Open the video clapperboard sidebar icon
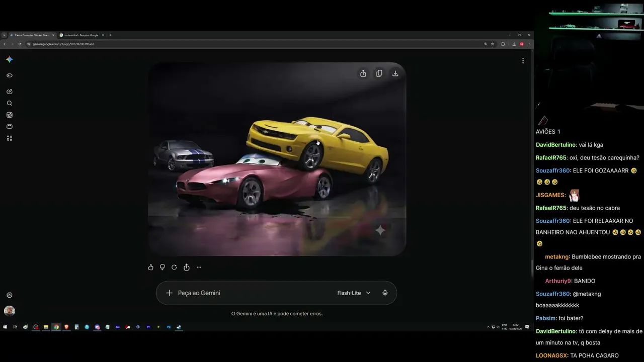 pos(9,126)
